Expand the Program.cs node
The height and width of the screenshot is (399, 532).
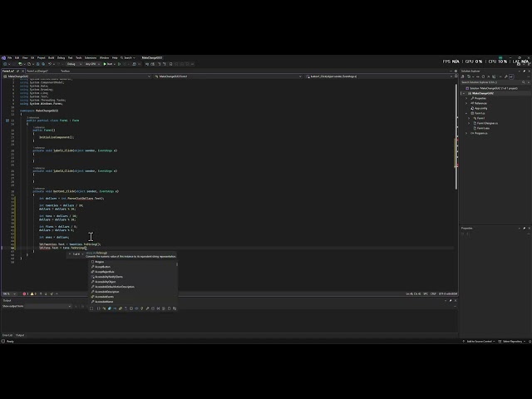tap(466, 133)
